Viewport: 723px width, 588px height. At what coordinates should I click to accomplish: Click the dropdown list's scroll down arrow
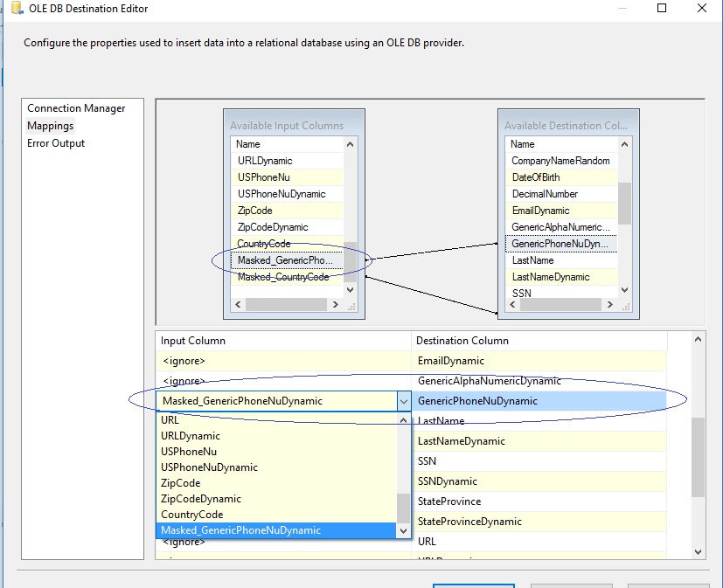[x=403, y=531]
